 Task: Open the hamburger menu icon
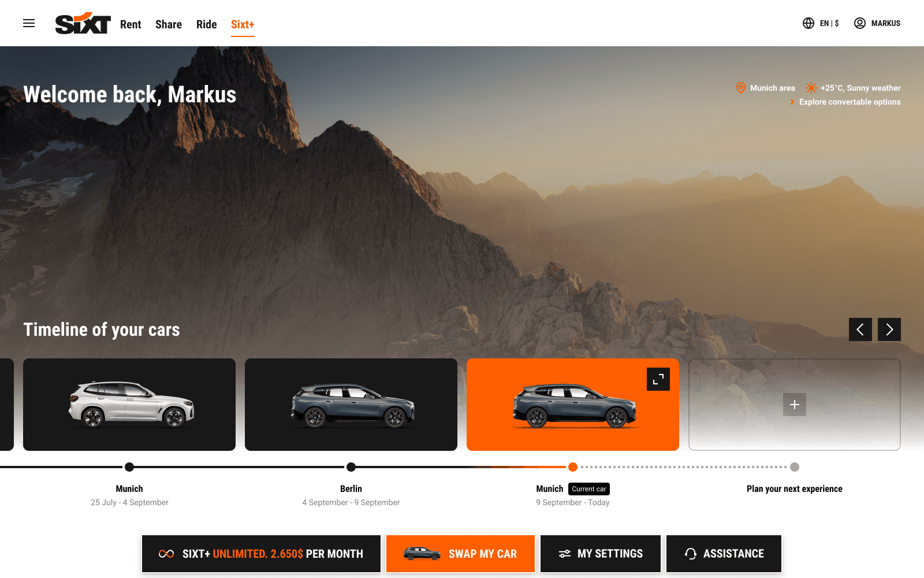tap(29, 23)
